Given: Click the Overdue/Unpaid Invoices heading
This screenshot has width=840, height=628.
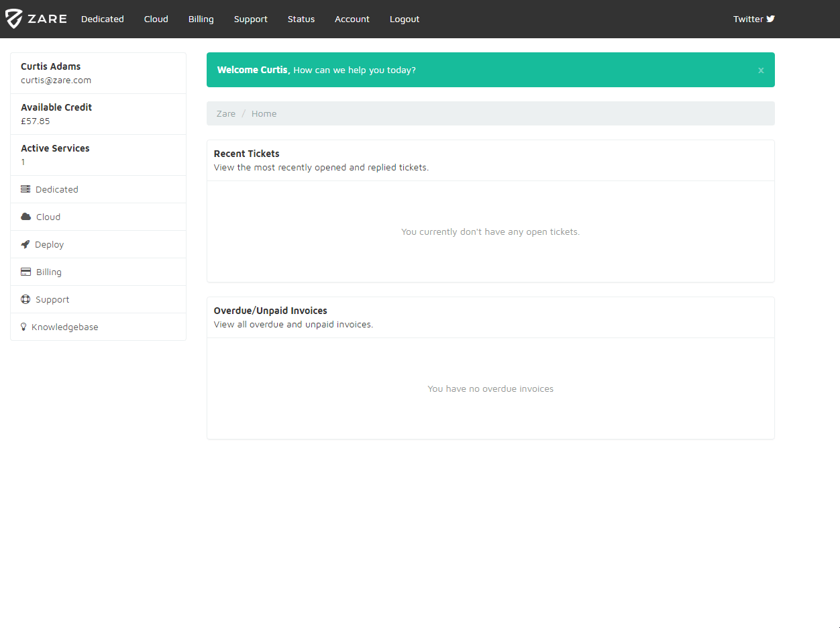Looking at the screenshot, I should click(270, 311).
